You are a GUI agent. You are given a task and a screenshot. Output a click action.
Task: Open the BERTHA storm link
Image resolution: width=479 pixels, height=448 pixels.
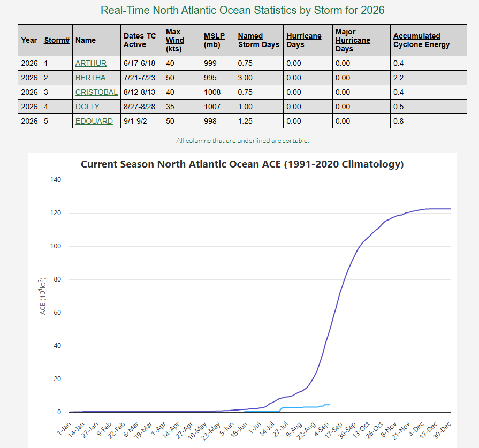click(90, 78)
